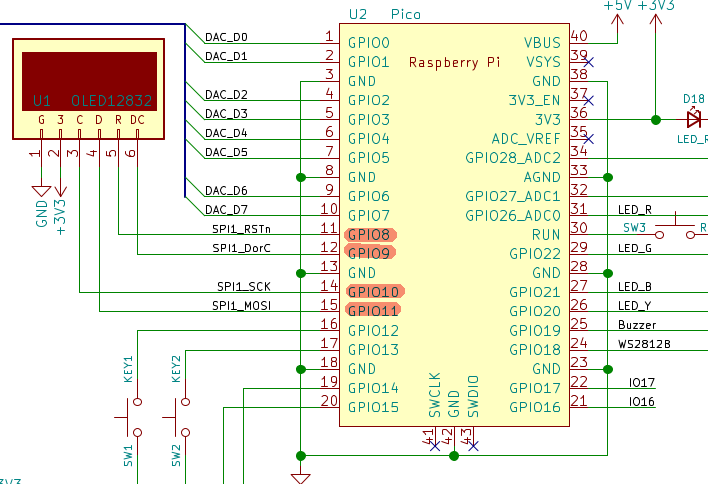The width and height of the screenshot is (708, 484).
Task: Click the GPIO26_ADC0 pin name
Action: [513, 216]
